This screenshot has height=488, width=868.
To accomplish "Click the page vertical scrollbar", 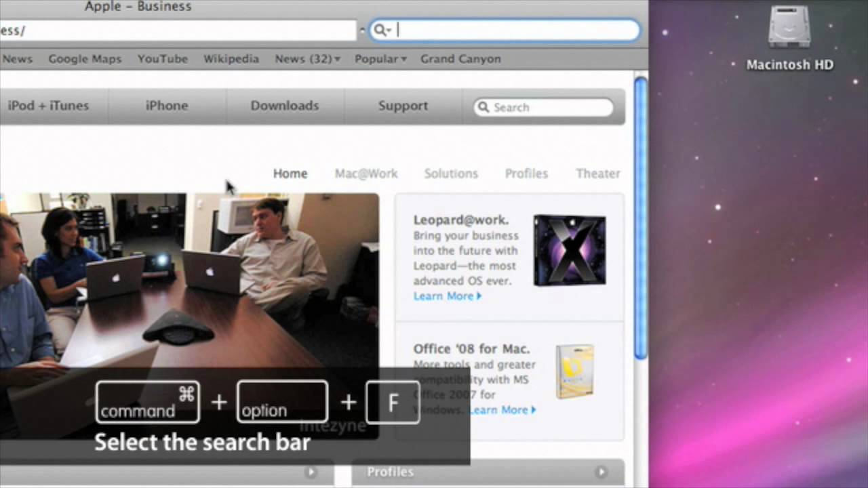I will coord(640,217).
